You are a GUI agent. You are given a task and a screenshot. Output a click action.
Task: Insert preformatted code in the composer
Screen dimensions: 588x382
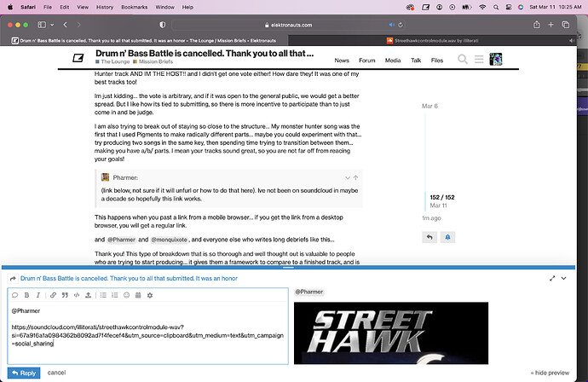pyautogui.click(x=77, y=295)
